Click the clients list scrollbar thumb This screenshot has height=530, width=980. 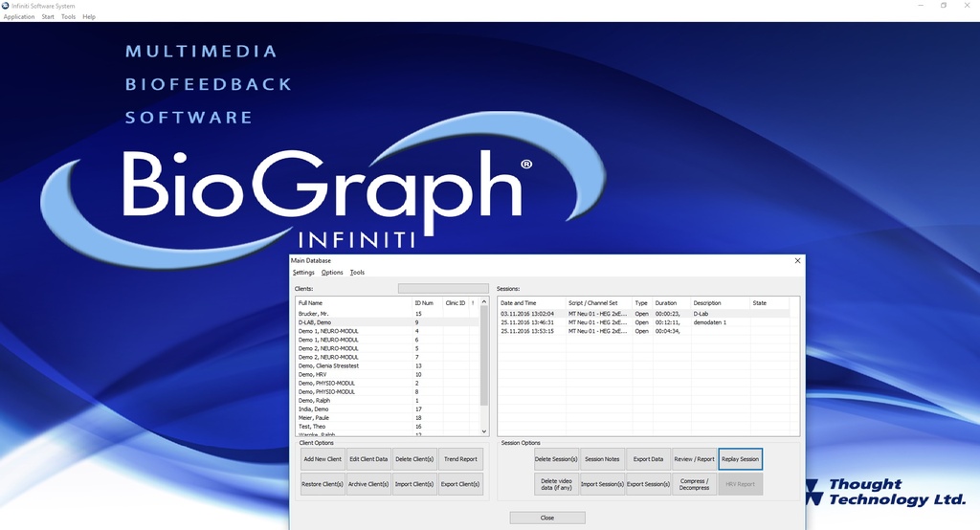[483, 355]
